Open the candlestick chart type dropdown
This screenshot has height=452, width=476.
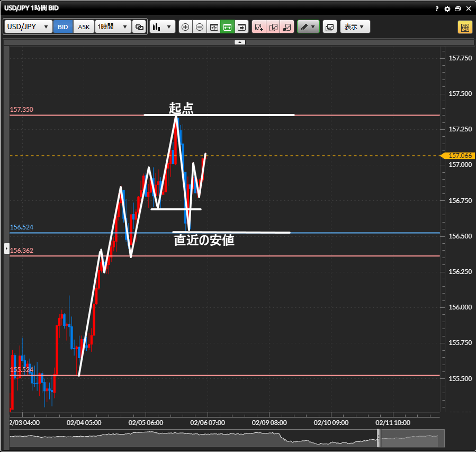coord(162,26)
